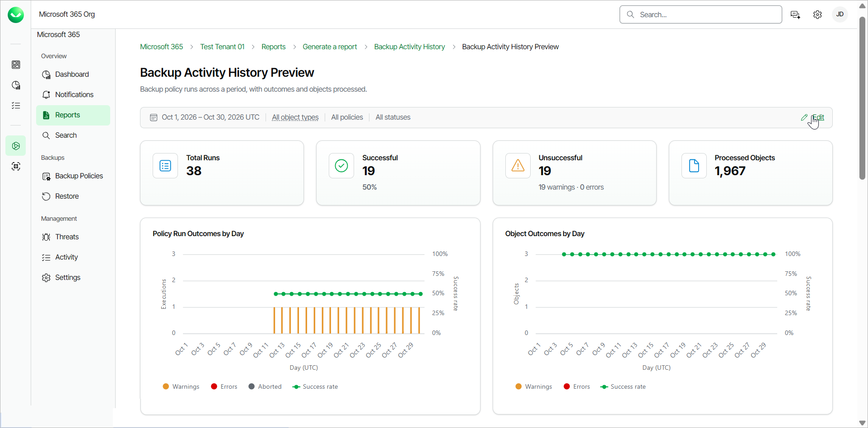The width and height of the screenshot is (868, 428).
Task: Click the Processed Objects document icon
Action: [694, 166]
